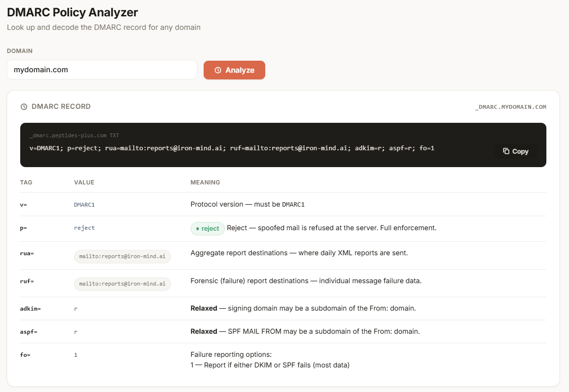Click the value 1 in the fo= row

[76, 355]
